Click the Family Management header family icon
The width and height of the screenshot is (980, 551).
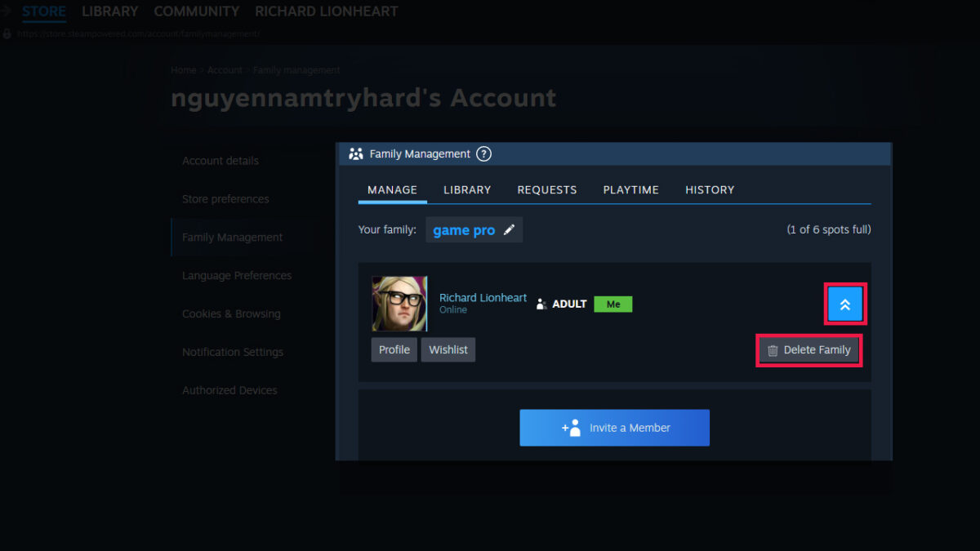355,153
